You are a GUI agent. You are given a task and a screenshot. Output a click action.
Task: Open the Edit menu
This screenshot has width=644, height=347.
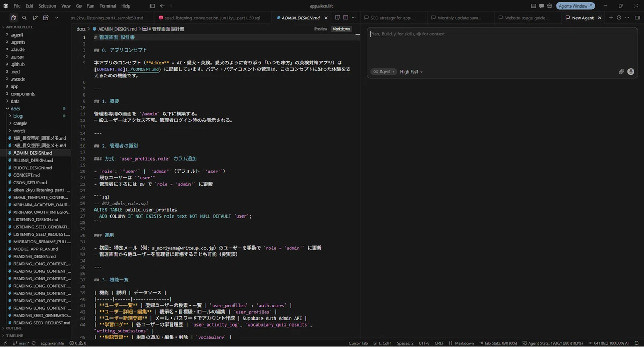pos(29,6)
